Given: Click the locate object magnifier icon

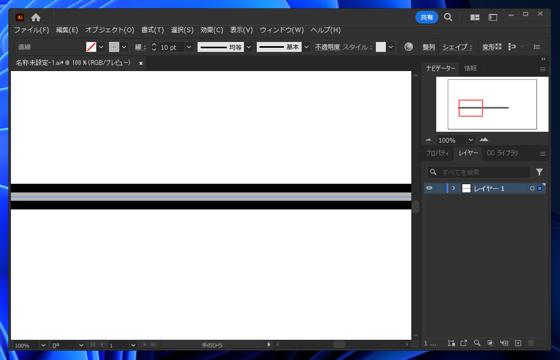Looking at the screenshot, I should pyautogui.click(x=477, y=343).
